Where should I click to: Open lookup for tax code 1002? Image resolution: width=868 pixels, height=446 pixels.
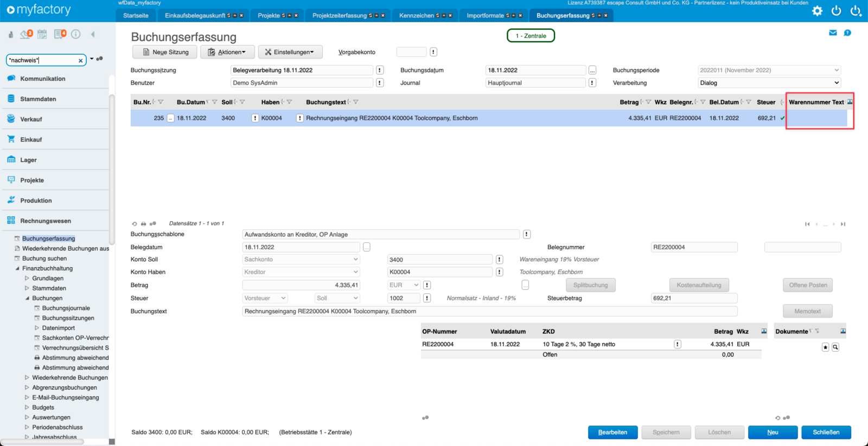(427, 298)
